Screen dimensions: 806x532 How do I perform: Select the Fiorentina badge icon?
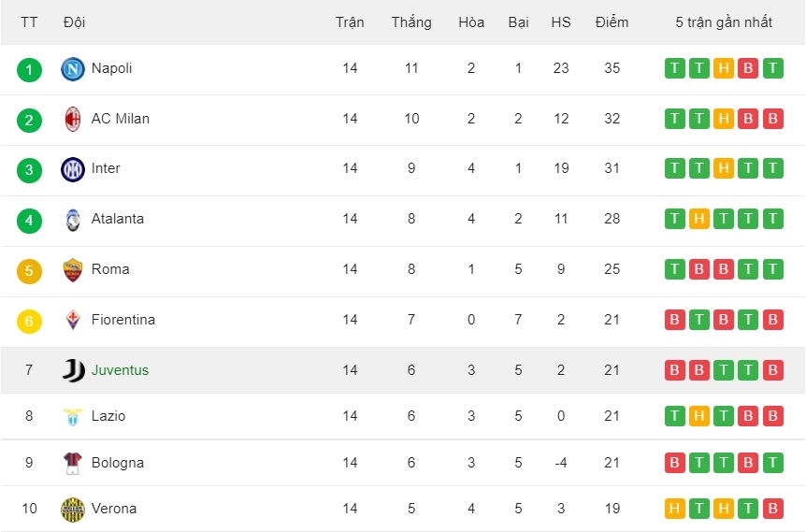tap(73, 320)
